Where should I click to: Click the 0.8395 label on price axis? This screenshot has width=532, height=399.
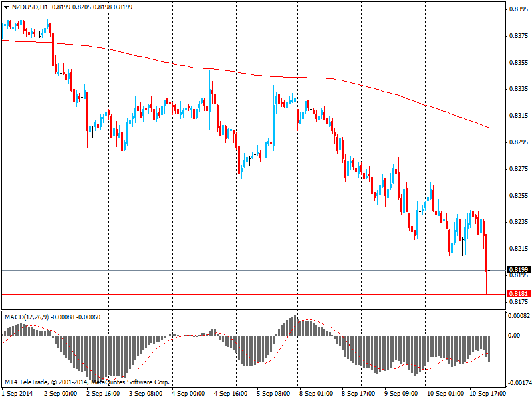pyautogui.click(x=519, y=9)
